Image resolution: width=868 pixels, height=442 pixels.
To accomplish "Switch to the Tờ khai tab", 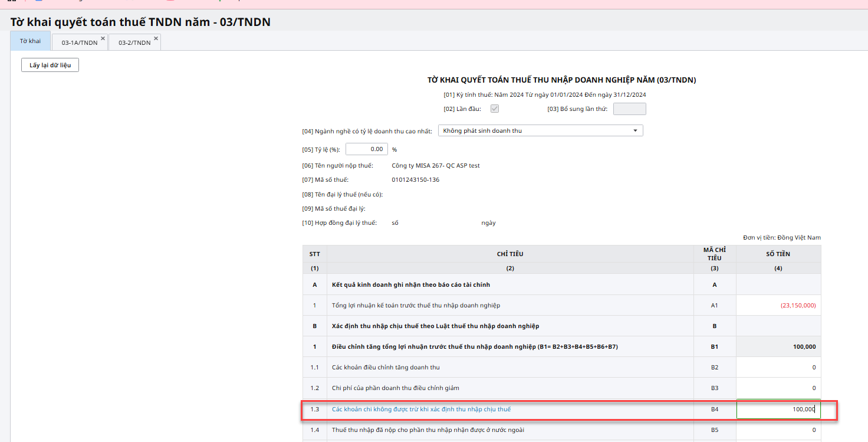I will (30, 41).
